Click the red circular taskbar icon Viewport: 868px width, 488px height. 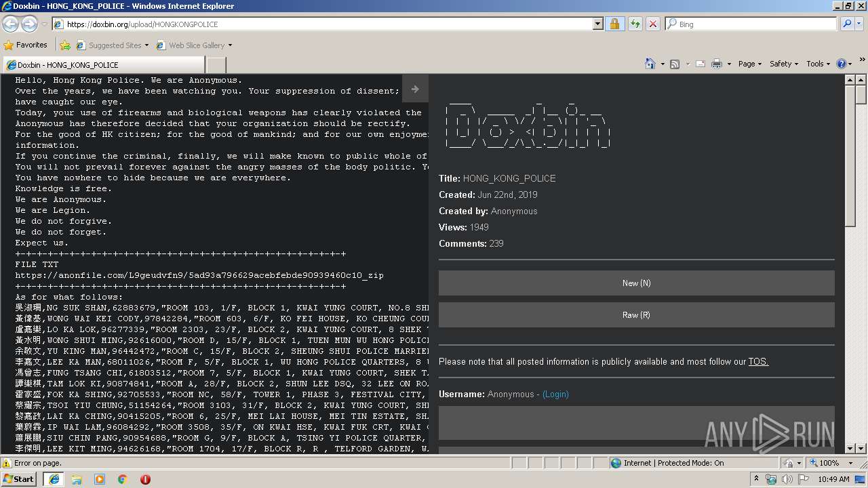click(145, 479)
